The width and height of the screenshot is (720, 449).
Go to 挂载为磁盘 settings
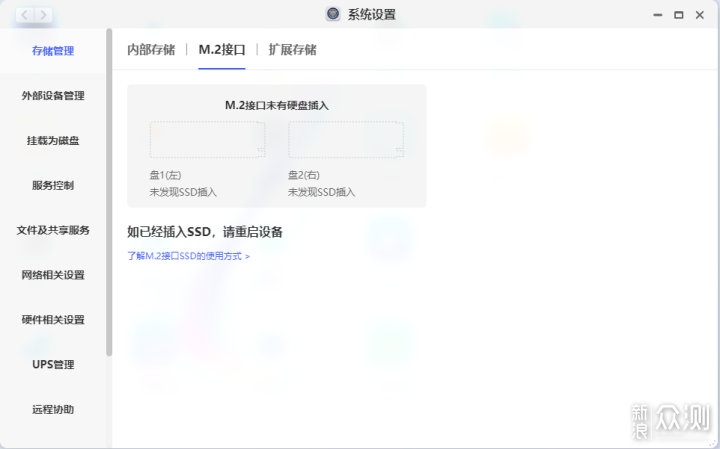(x=53, y=140)
